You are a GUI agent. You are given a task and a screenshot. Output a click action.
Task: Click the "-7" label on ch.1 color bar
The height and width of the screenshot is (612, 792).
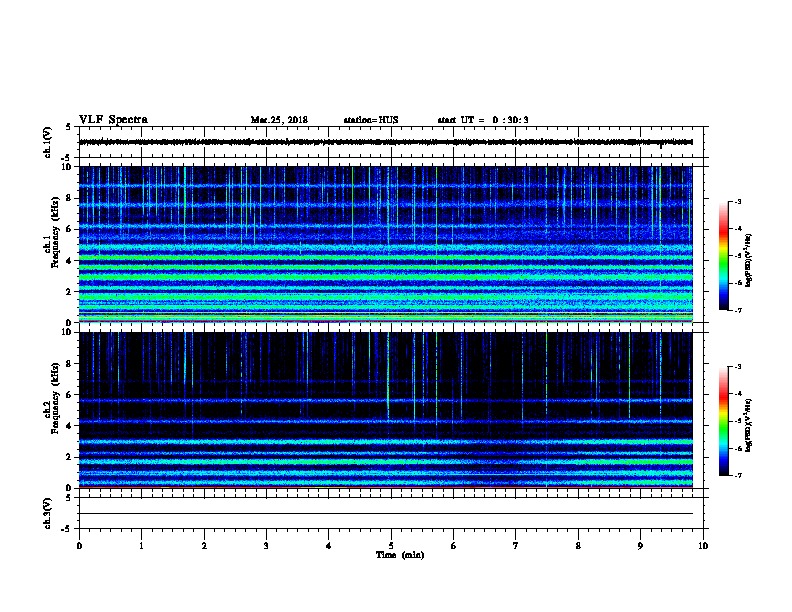tap(738, 311)
